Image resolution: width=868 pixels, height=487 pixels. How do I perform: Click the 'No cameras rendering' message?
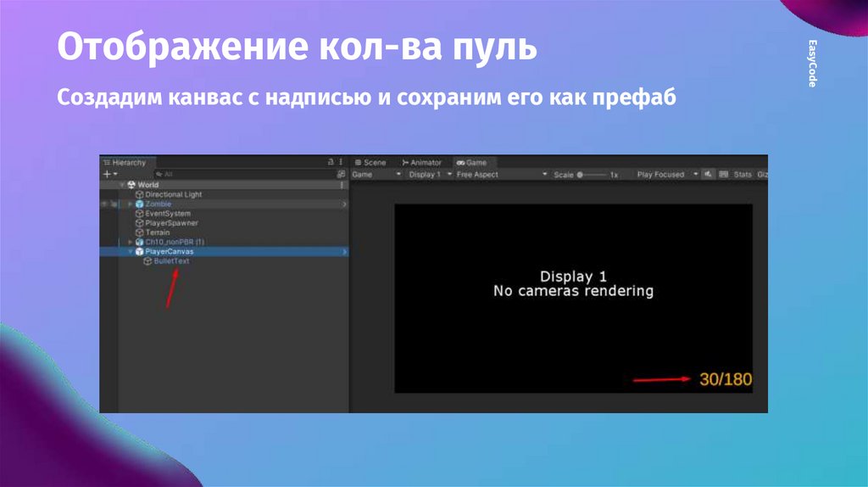click(574, 291)
